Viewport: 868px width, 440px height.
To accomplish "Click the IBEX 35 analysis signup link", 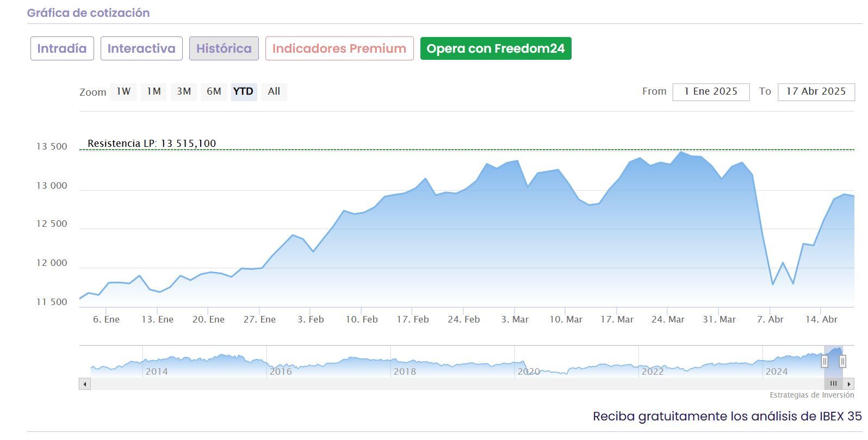I will pos(727,417).
